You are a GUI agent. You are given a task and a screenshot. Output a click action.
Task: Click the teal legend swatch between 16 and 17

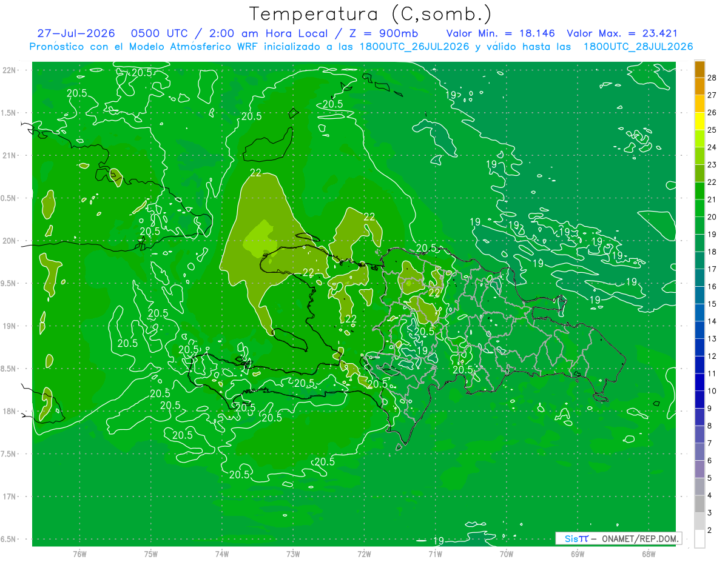point(699,278)
